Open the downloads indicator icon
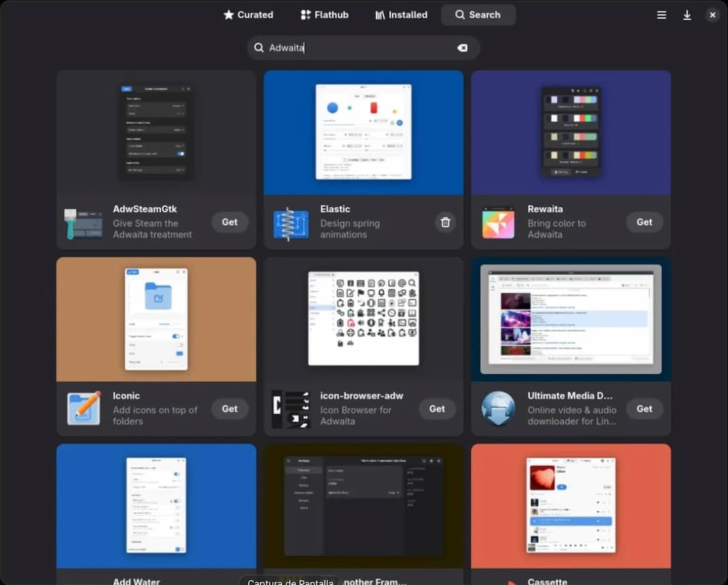728x585 pixels. pos(687,15)
